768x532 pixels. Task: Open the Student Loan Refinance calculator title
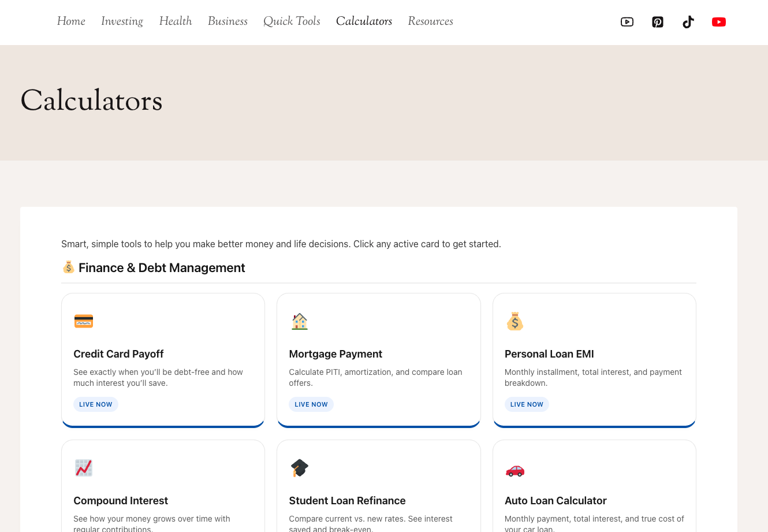pos(347,501)
